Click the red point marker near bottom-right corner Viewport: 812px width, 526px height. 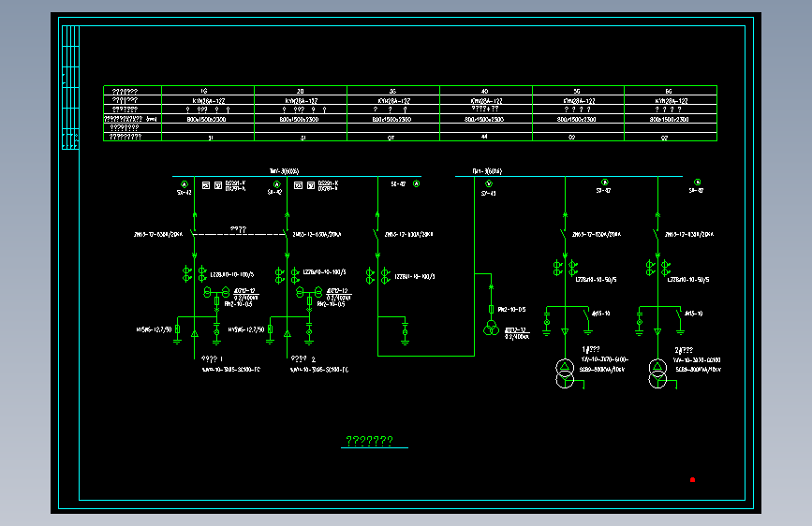pos(692,480)
